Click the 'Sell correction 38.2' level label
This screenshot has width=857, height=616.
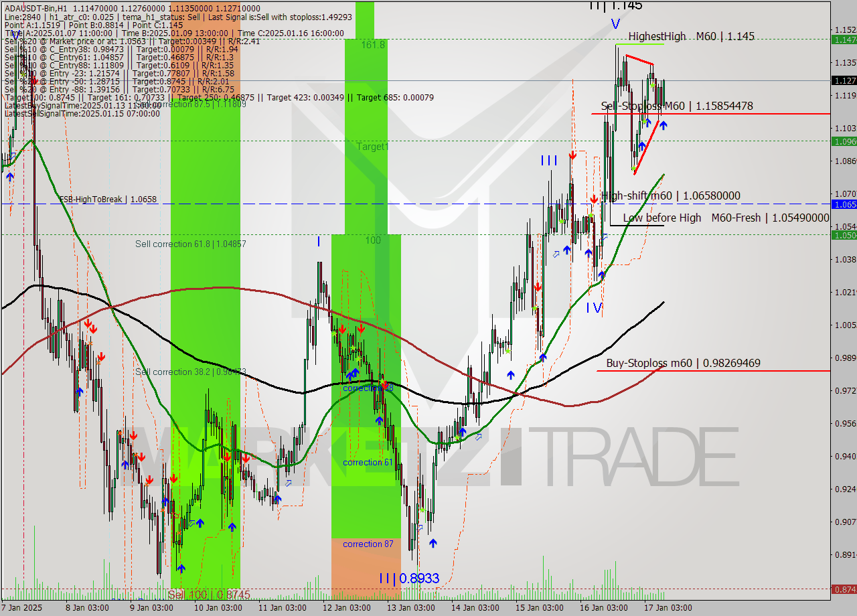pyautogui.click(x=191, y=372)
